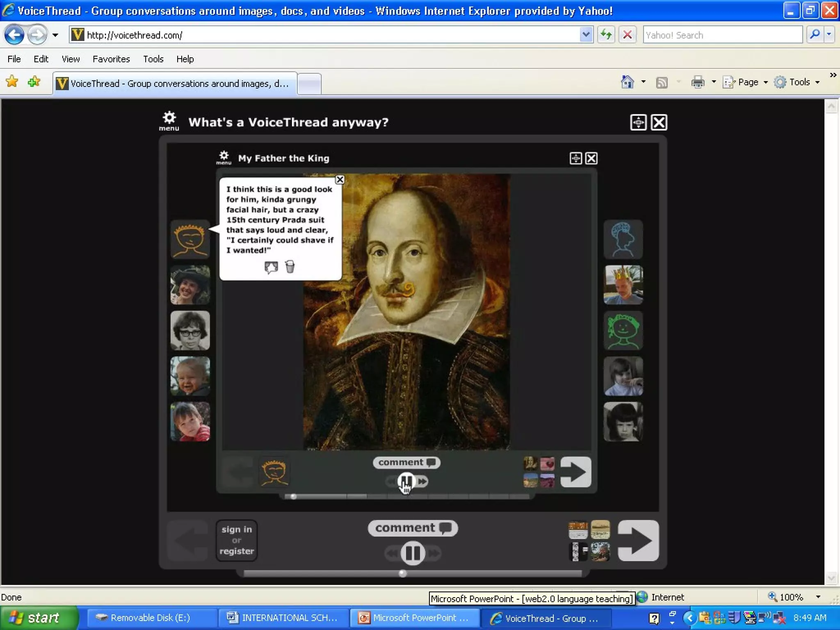Click the trash icon in comment bubble
The height and width of the screenshot is (630, 840).
[290, 267]
